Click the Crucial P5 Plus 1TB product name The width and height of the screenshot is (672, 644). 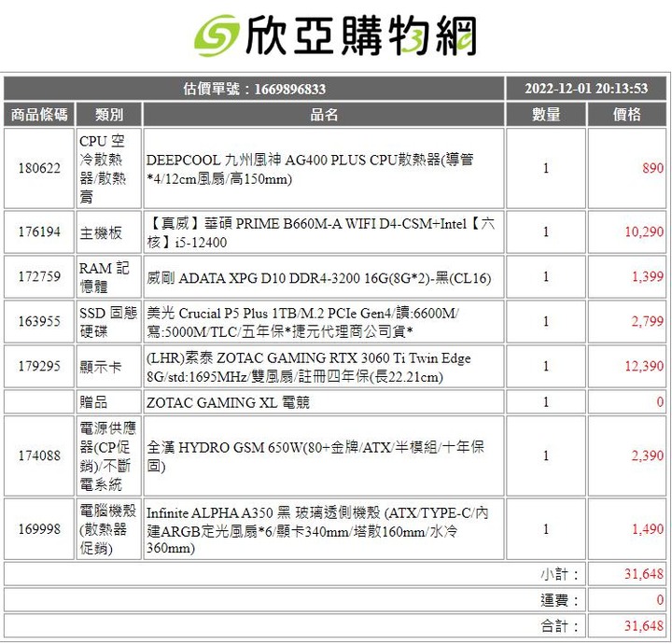click(302, 322)
